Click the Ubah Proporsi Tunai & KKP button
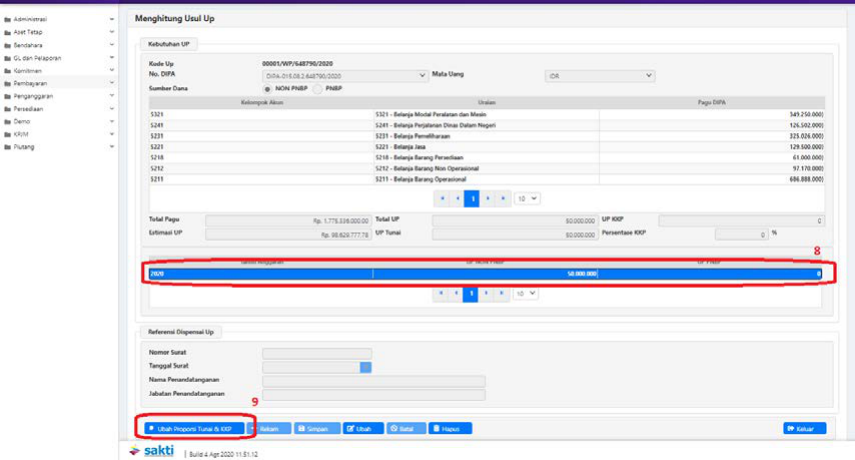Image resolution: width=855 pixels, height=460 pixels. point(194,428)
